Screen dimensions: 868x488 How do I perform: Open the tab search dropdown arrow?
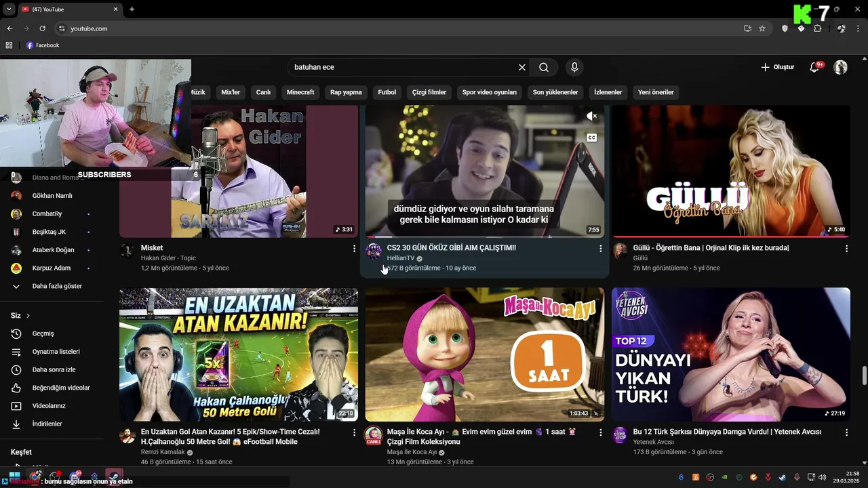click(x=9, y=9)
